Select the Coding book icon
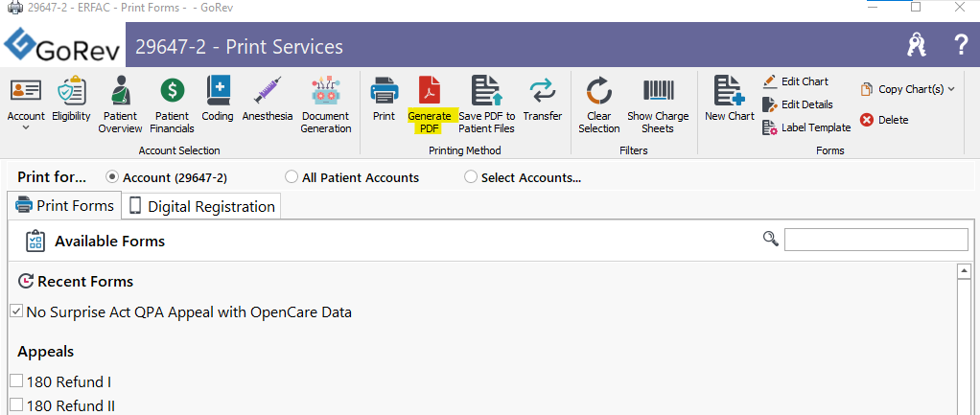The image size is (980, 415). pyautogui.click(x=218, y=91)
